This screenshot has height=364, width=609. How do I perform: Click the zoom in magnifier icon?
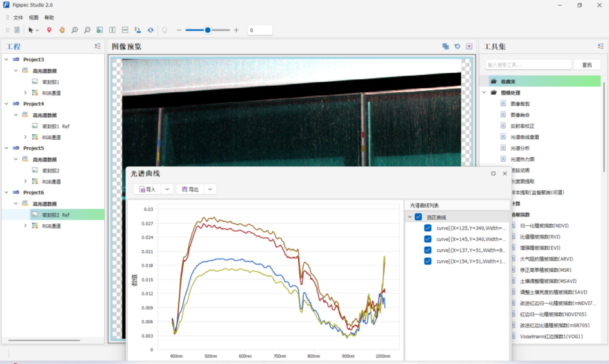75,30
